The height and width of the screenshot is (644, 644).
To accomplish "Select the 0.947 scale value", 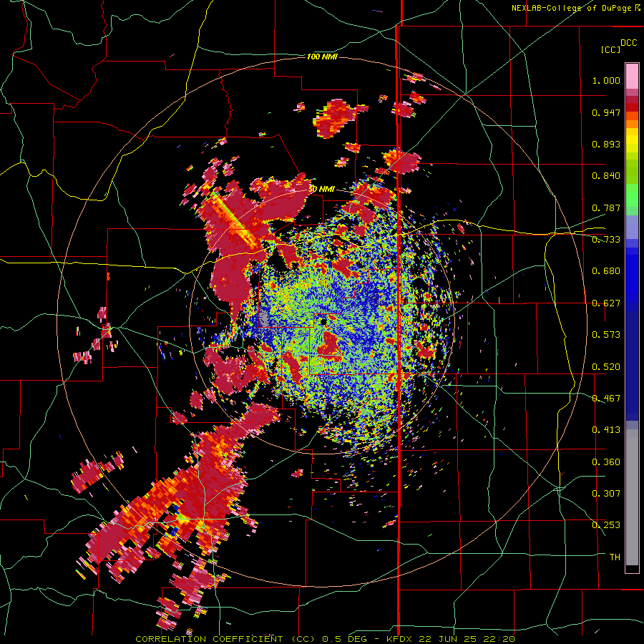I will pos(606,112).
